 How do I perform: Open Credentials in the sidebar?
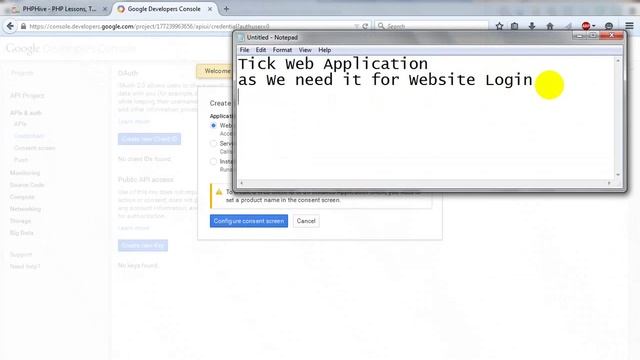click(x=29, y=136)
